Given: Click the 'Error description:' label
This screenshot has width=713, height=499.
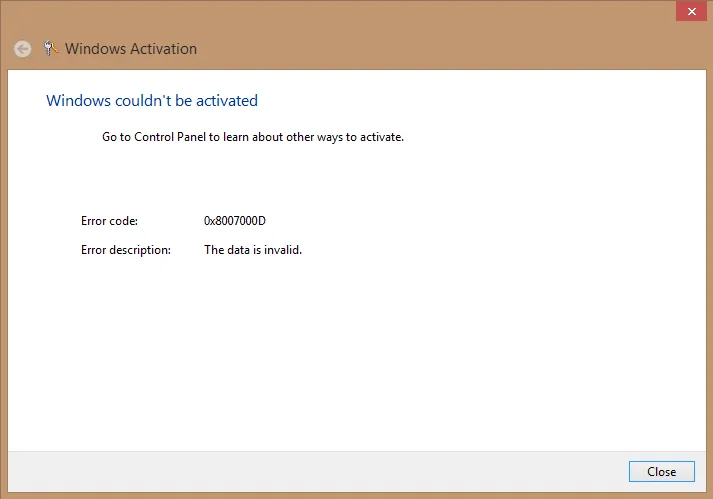Looking at the screenshot, I should click(x=126, y=250).
